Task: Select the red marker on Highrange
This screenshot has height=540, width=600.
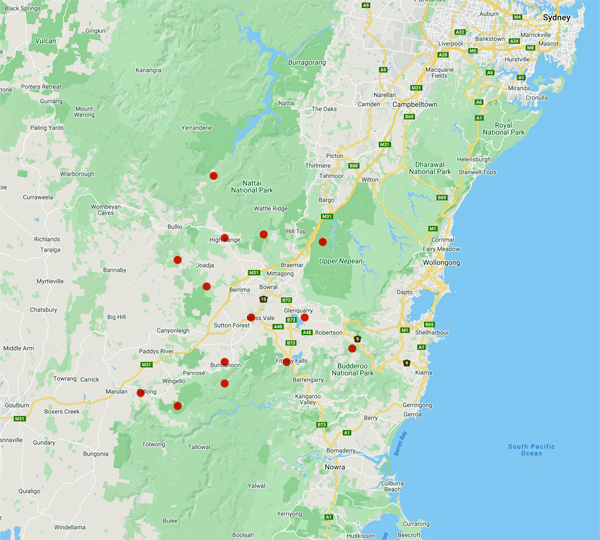Action: click(225, 238)
